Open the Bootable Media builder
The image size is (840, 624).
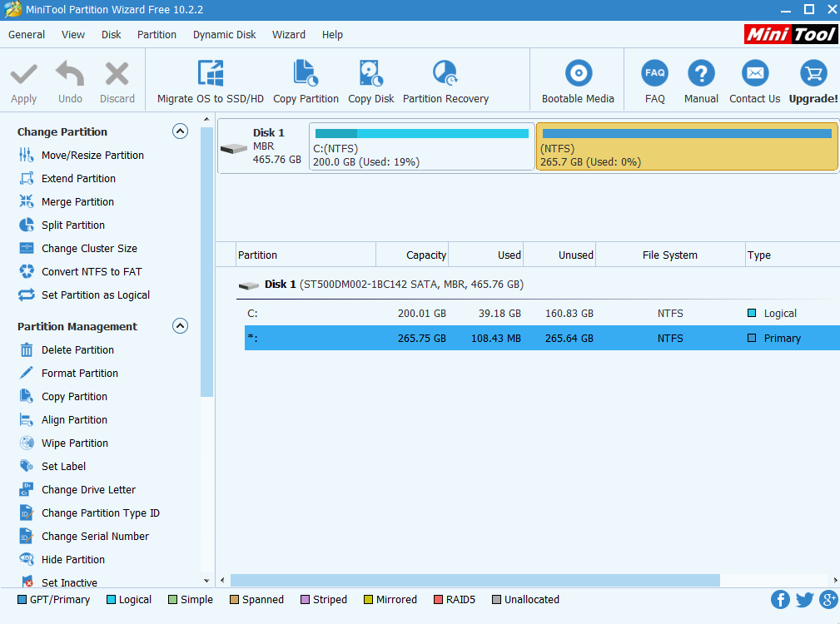point(578,82)
